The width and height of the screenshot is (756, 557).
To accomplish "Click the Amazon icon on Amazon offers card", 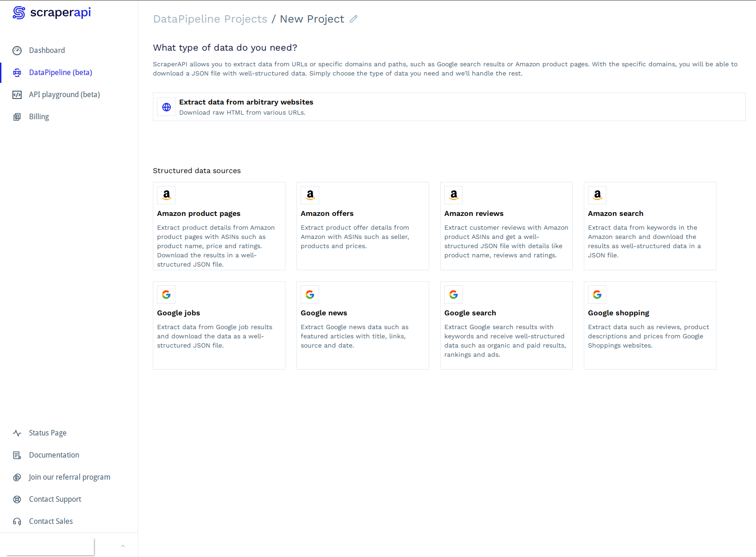I will 310,195.
